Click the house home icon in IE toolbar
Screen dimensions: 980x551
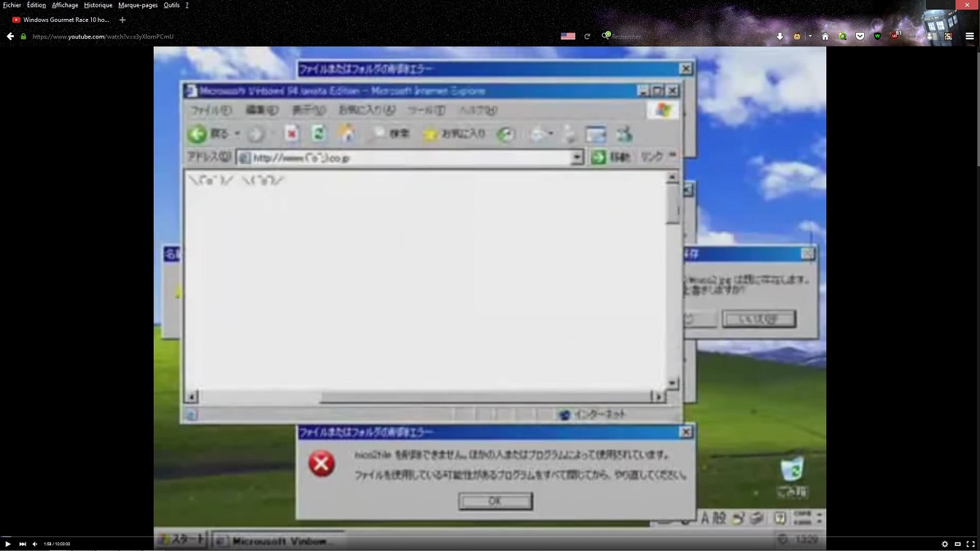pyautogui.click(x=347, y=133)
